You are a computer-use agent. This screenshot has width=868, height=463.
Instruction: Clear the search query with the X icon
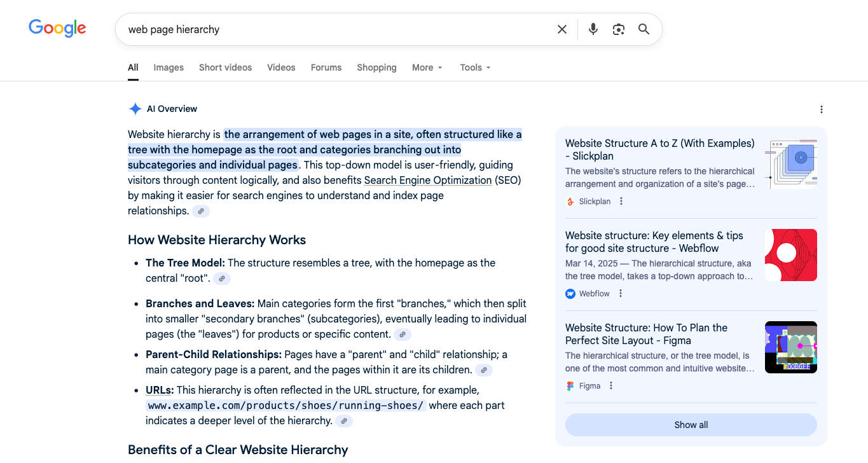click(562, 29)
